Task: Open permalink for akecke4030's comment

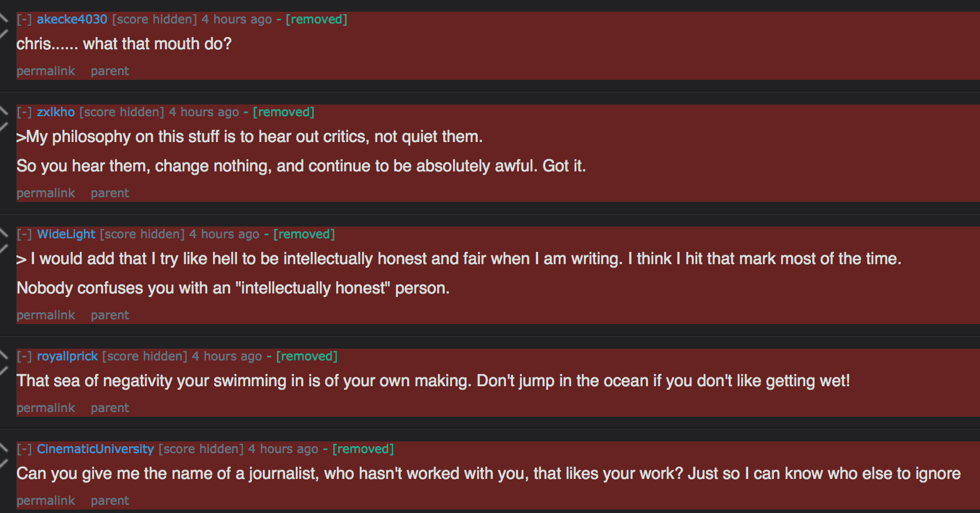Action: 46,71
